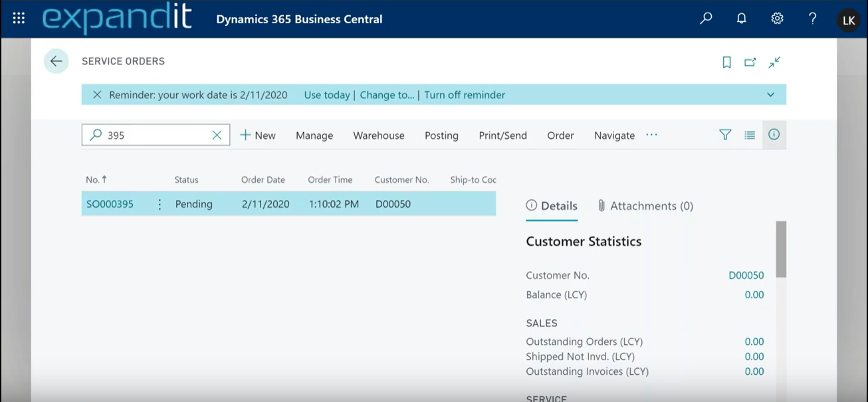Switch to the Attachments (0) tab
The image size is (868, 402).
tap(645, 206)
